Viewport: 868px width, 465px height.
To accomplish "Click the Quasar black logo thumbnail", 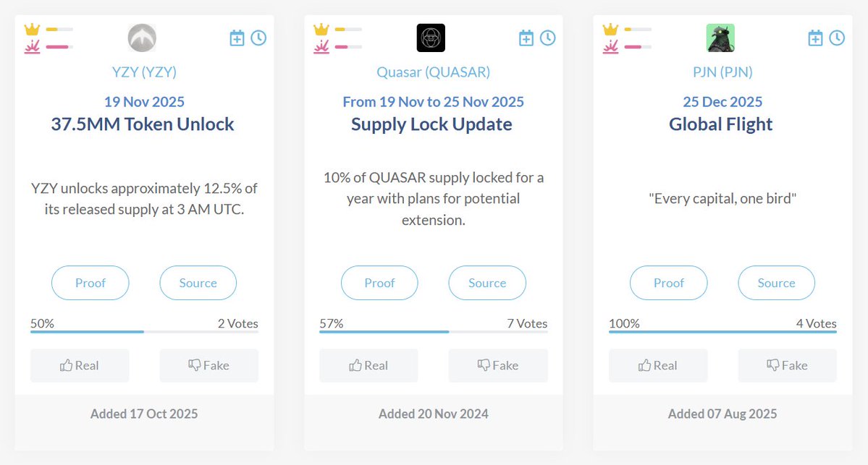I will 431,38.
